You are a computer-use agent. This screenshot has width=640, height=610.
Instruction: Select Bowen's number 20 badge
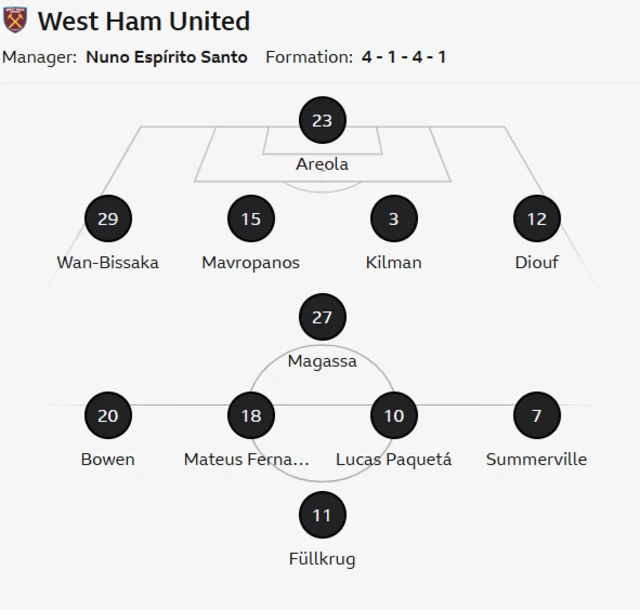(108, 416)
